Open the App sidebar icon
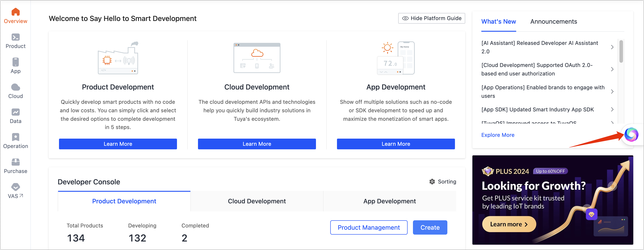The height and width of the screenshot is (250, 644). pos(15,62)
